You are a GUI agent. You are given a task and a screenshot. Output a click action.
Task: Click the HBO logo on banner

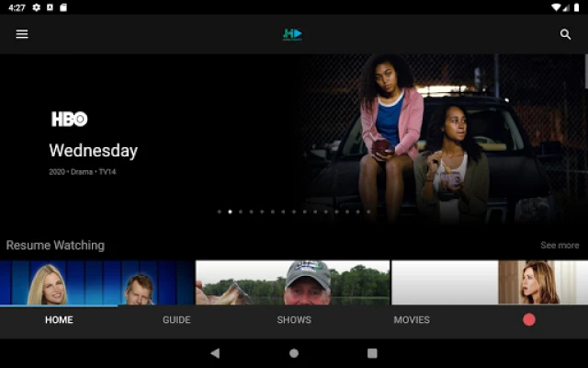(x=69, y=119)
